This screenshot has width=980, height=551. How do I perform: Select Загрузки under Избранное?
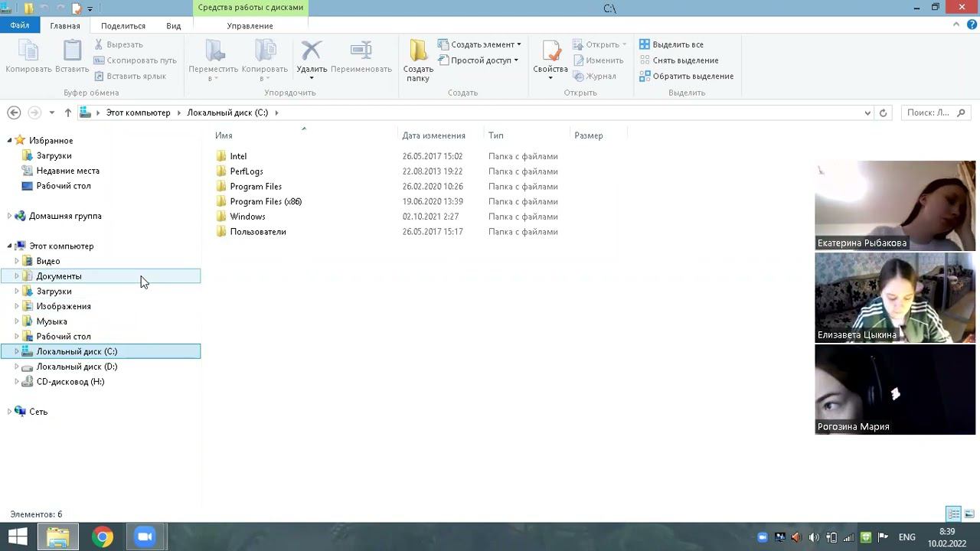(x=54, y=155)
